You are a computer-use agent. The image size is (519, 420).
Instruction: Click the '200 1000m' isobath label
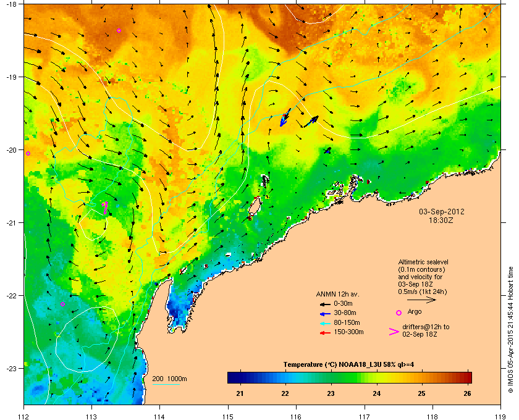click(169, 379)
